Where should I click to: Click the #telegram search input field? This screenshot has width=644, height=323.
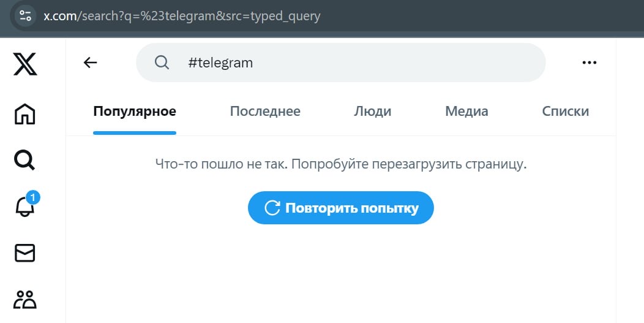pos(341,63)
